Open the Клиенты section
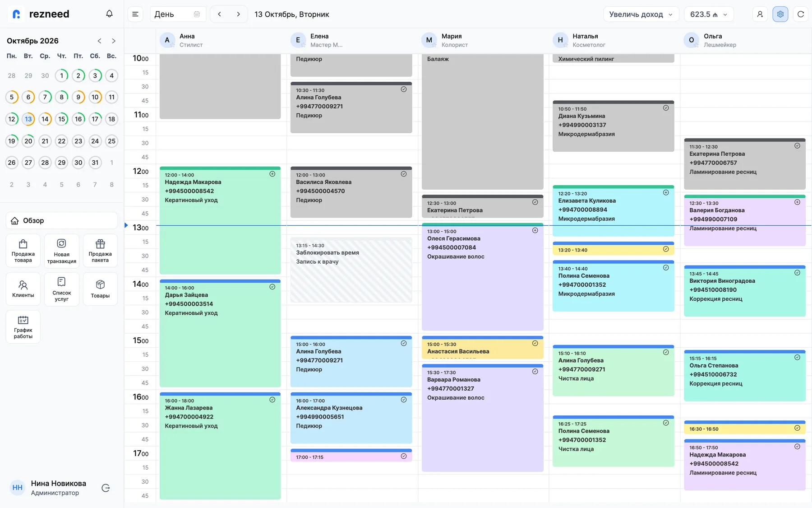The height and width of the screenshot is (508, 812). point(23,289)
